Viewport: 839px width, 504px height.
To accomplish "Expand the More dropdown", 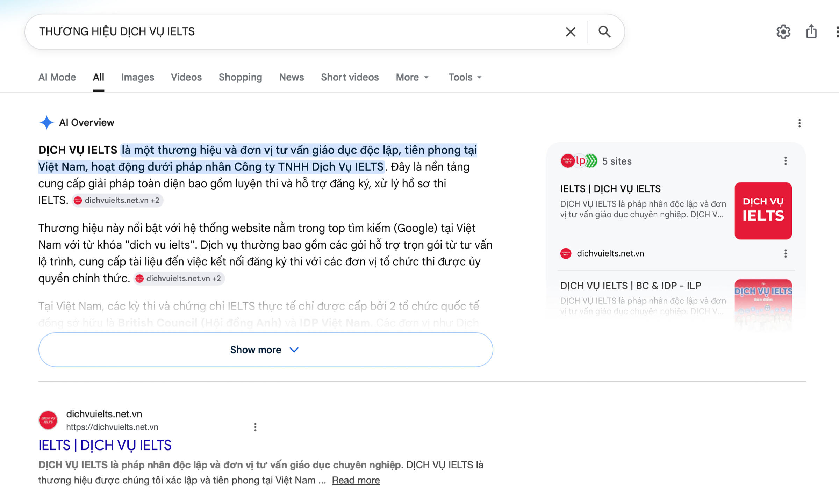I will (413, 77).
